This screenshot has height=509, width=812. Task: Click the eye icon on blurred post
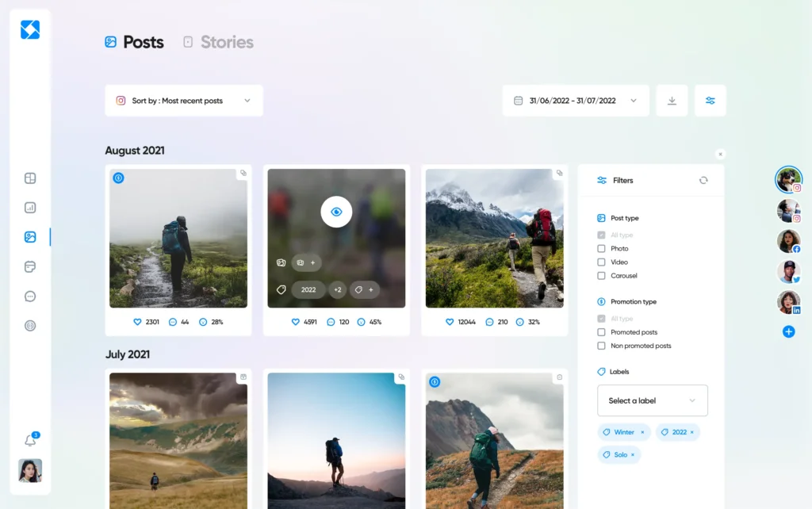[x=336, y=212]
